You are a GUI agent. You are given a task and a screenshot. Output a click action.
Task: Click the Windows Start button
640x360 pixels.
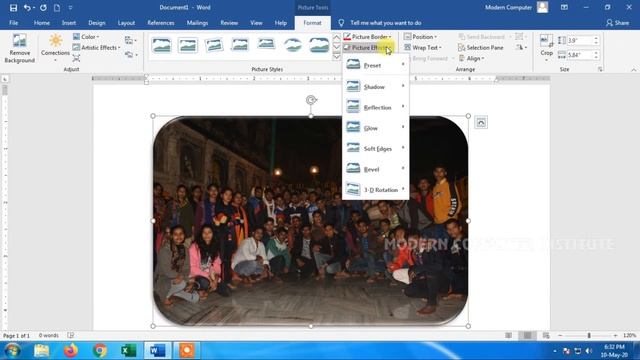pyautogui.click(x=12, y=351)
